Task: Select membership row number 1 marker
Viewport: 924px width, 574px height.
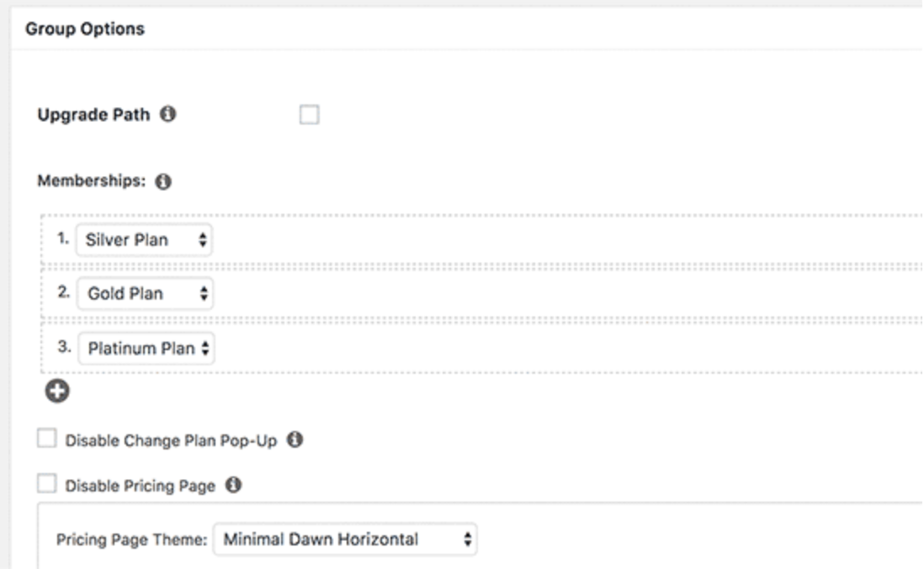Action: (62, 239)
